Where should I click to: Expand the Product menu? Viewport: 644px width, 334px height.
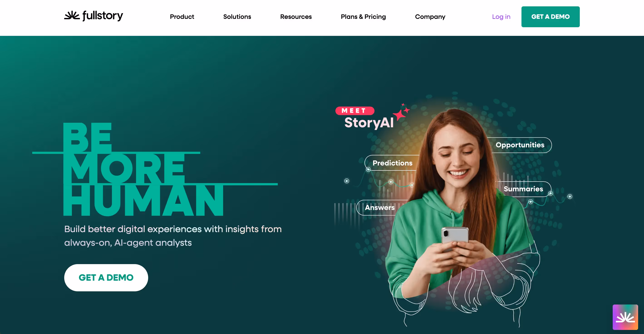tap(182, 17)
